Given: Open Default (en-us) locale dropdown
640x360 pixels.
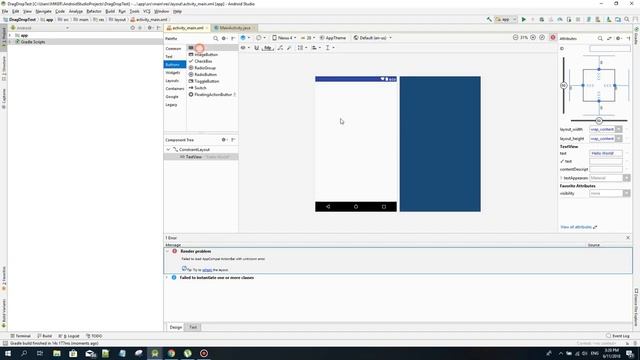Looking at the screenshot, I should 372,38.
